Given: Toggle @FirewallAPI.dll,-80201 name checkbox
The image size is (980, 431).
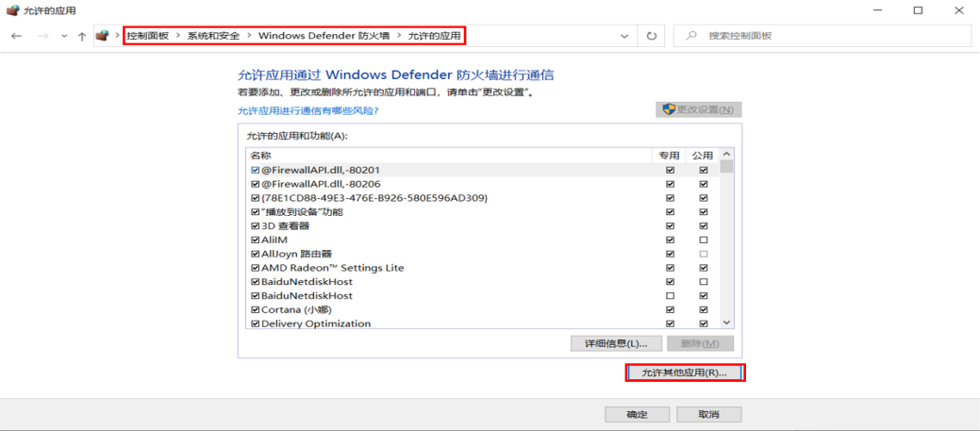Looking at the screenshot, I should 255,169.
